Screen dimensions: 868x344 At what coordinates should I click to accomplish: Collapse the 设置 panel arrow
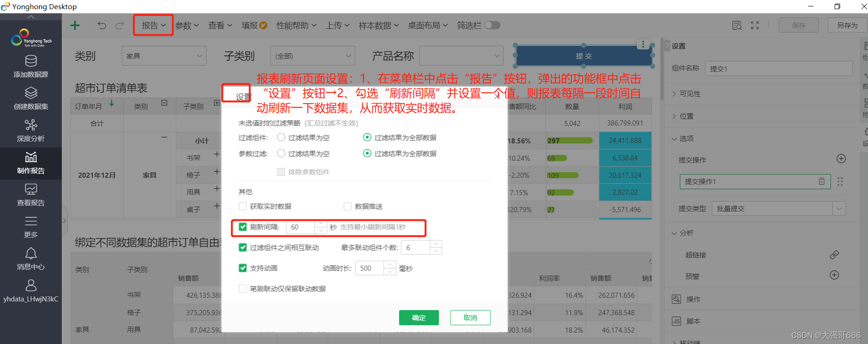[x=667, y=45]
